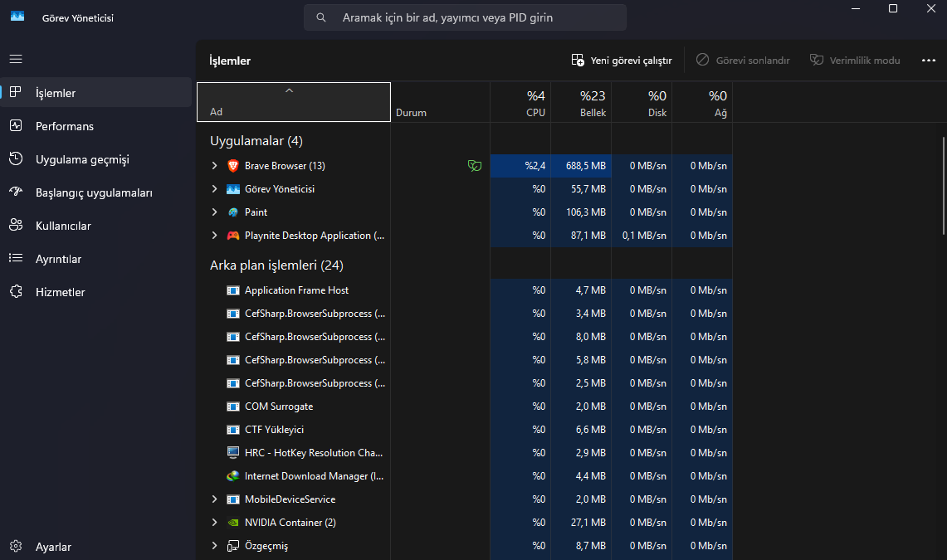The width and height of the screenshot is (947, 560).
Task: Open the Başlangıç uygulamaları tab
Action: pyautogui.click(x=96, y=192)
